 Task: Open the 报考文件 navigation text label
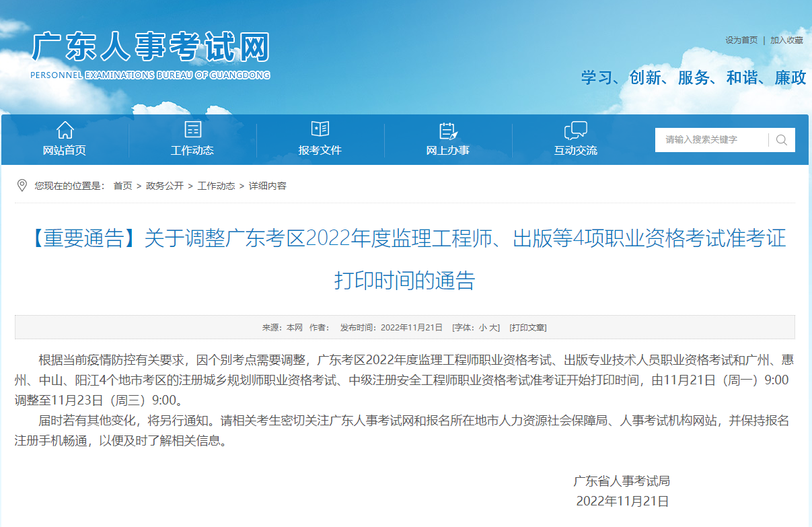(x=320, y=150)
